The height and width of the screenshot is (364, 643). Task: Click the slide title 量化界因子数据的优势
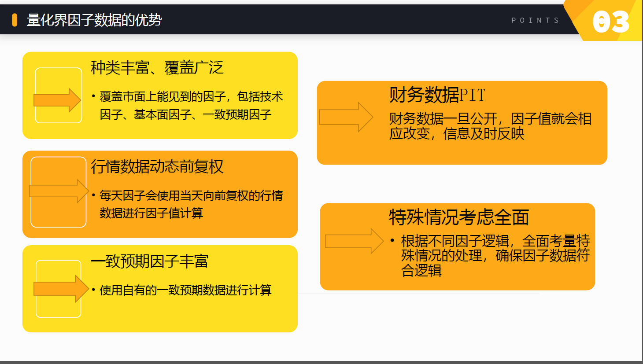coord(94,20)
